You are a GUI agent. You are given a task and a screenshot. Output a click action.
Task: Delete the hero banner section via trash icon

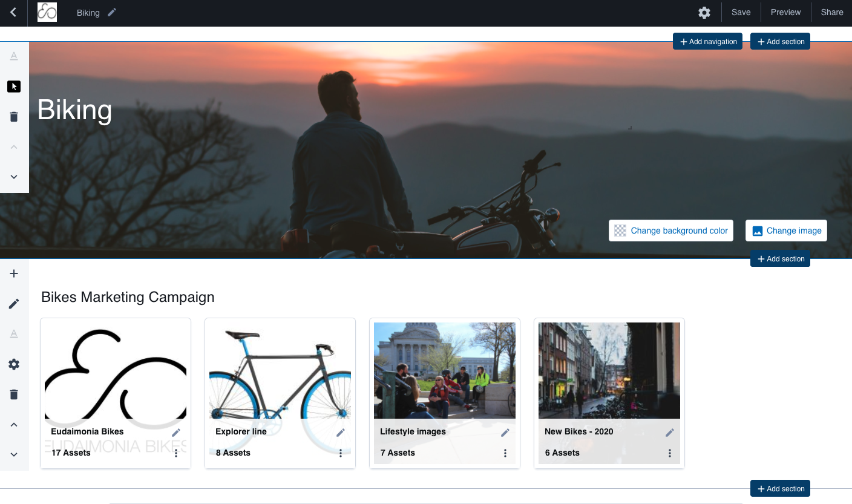click(14, 117)
